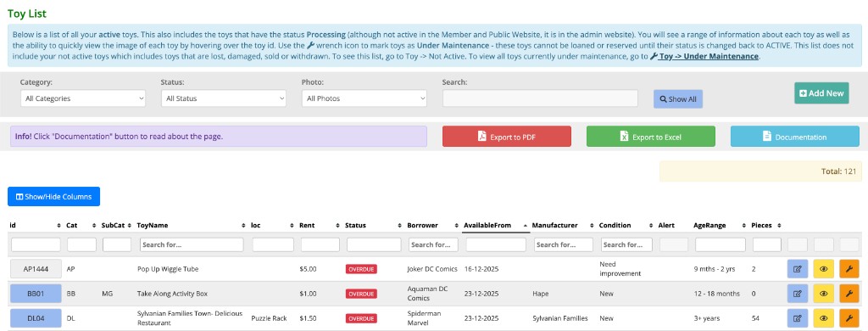The height and width of the screenshot is (331, 868).
Task: Sort by Rent column header
Action: click(x=319, y=225)
